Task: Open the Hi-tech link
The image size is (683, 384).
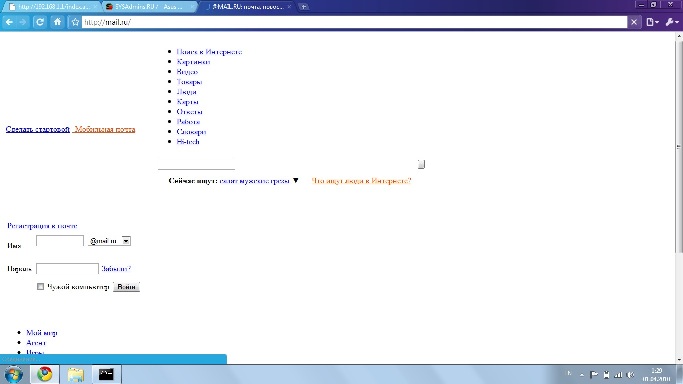Action: click(x=188, y=142)
